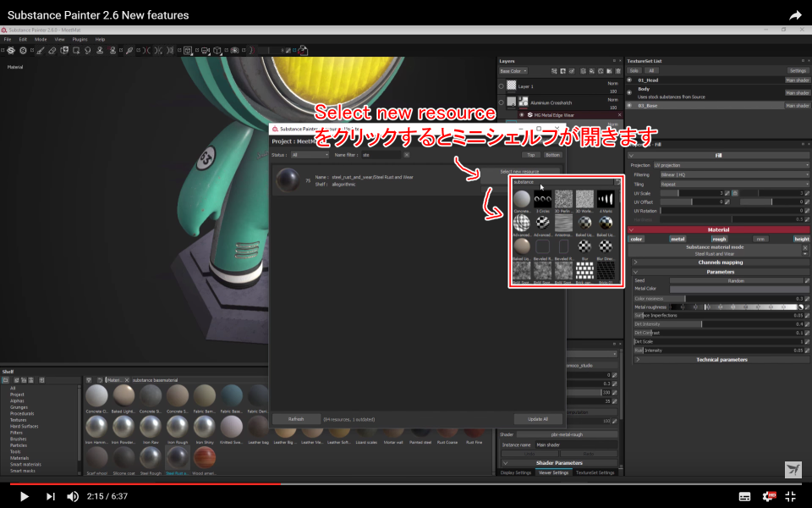The height and width of the screenshot is (508, 812).
Task: Select the Smudge tool in toolbar
Action: (x=87, y=50)
